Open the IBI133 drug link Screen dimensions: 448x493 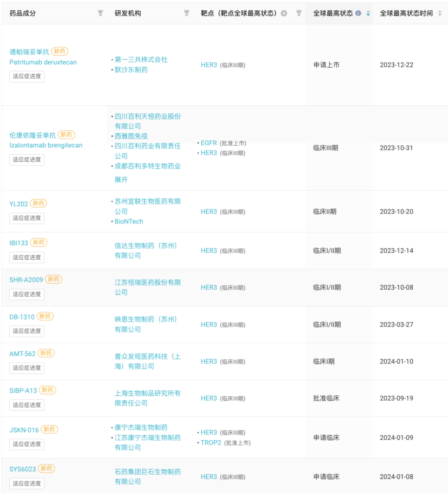point(19,243)
